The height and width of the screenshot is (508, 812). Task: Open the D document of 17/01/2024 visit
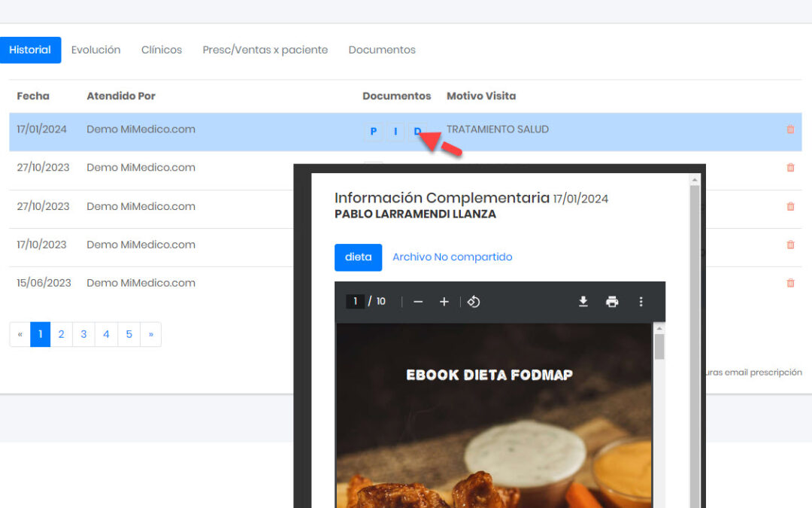(417, 131)
